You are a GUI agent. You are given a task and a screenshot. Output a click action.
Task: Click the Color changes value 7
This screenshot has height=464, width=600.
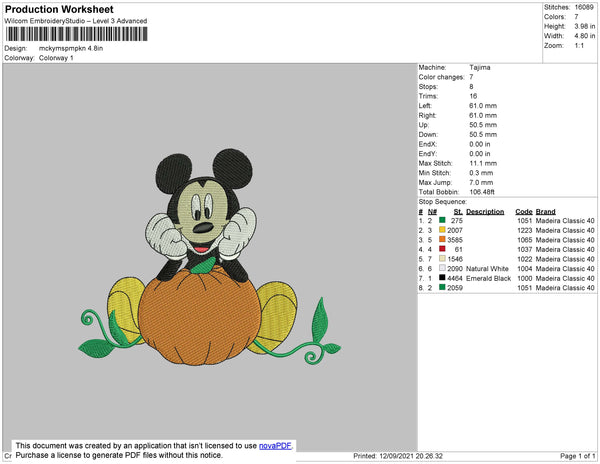coord(471,77)
